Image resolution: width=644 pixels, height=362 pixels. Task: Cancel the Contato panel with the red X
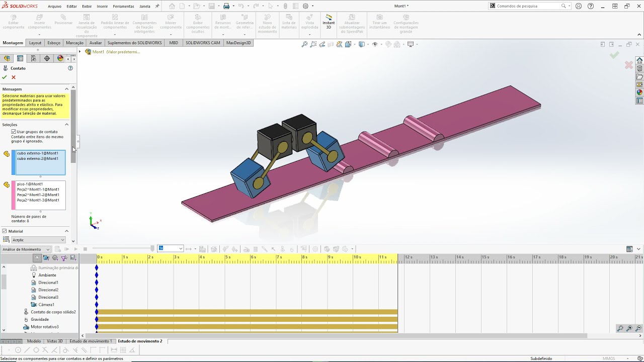click(14, 77)
